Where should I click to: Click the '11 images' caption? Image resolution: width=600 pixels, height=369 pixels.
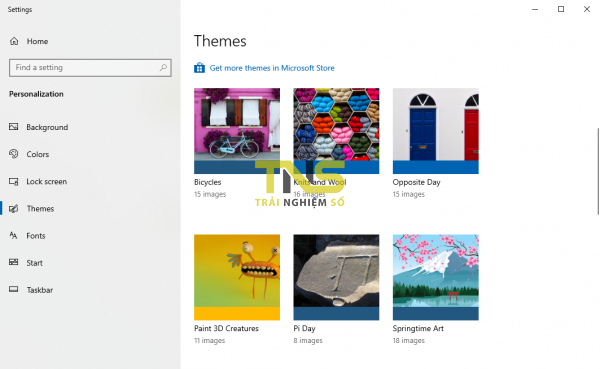tap(209, 340)
